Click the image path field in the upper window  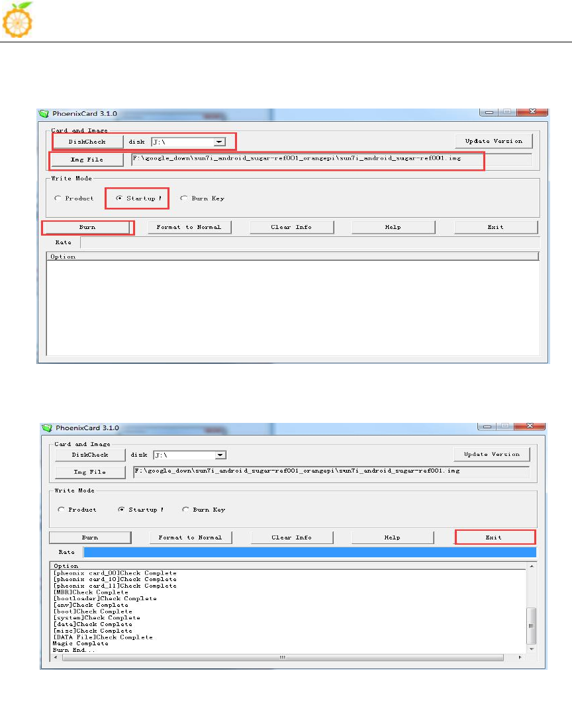pyautogui.click(x=332, y=159)
